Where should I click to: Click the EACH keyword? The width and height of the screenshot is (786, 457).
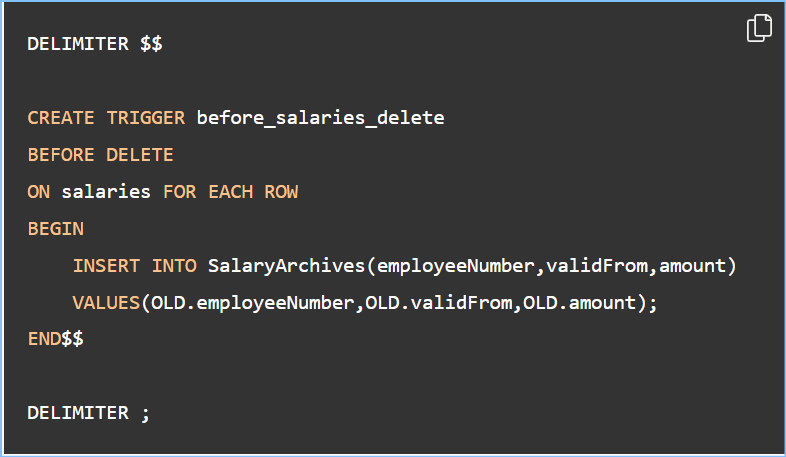pos(231,192)
